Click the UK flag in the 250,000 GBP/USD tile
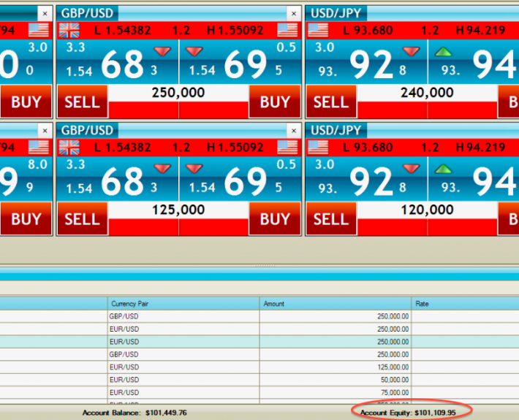The width and height of the screenshot is (519, 420). coord(69,30)
